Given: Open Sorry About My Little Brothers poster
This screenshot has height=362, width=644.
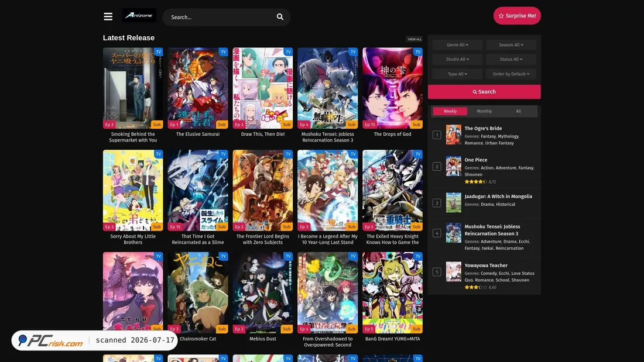Looking at the screenshot, I should pos(133,191).
